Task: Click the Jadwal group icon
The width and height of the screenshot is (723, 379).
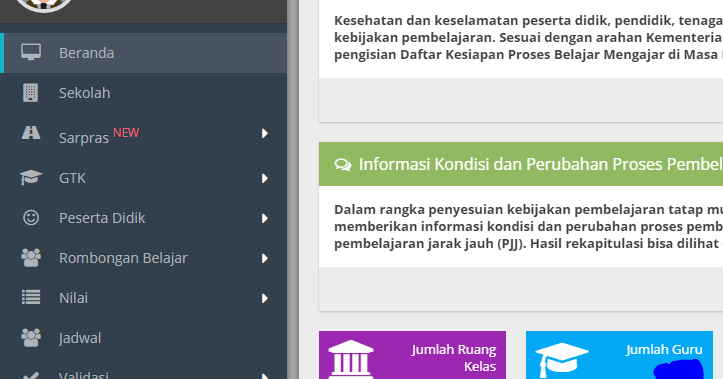Action: (31, 338)
